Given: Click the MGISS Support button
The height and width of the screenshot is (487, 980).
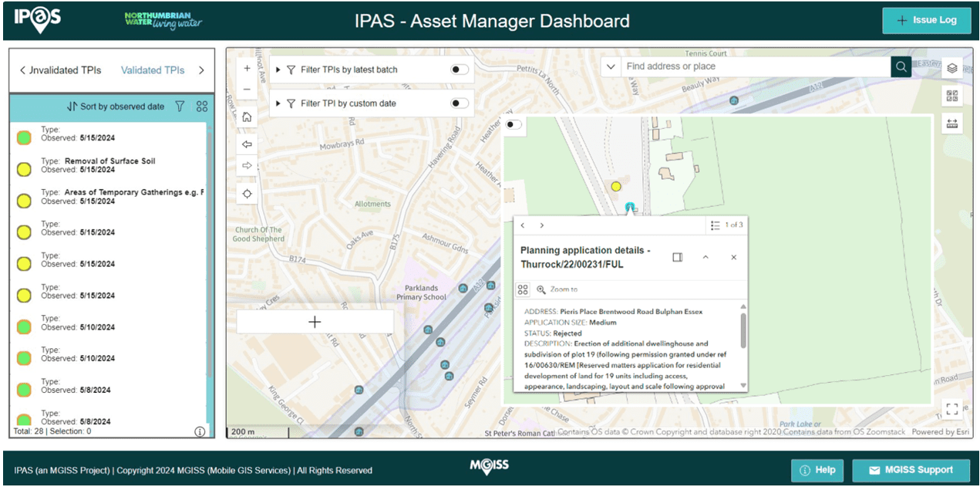Looking at the screenshot, I should coord(911,469).
